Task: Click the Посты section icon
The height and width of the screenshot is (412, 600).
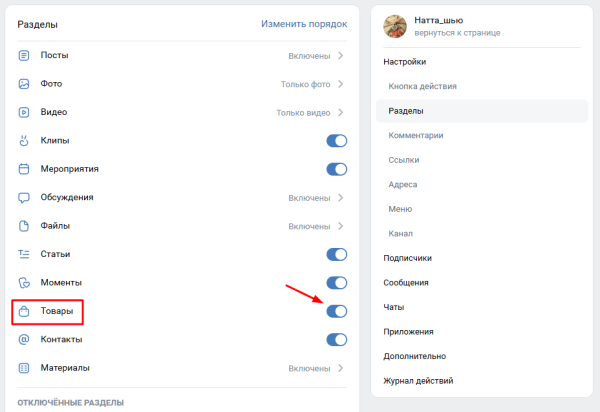Action: pos(24,56)
